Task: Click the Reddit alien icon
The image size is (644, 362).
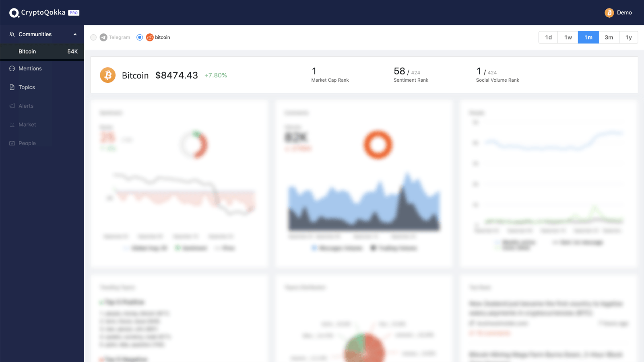Action: pos(150,37)
